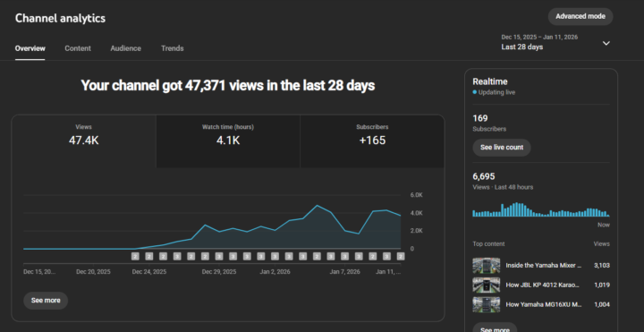
Task: Click See more below the views chart
Action: (x=46, y=301)
